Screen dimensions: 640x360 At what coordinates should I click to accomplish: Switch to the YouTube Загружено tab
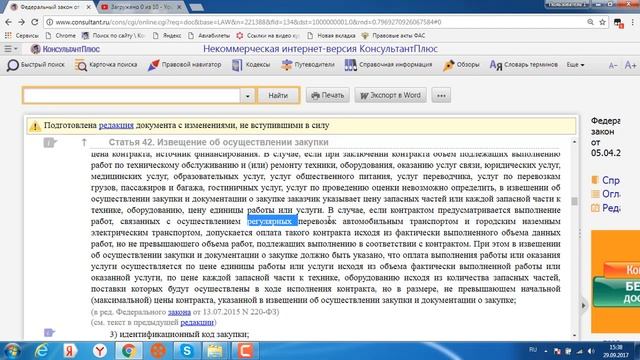pyautogui.click(x=140, y=7)
